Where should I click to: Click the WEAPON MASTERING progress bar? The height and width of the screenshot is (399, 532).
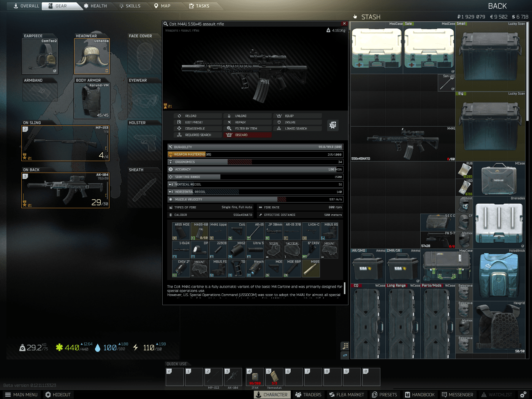255,154
